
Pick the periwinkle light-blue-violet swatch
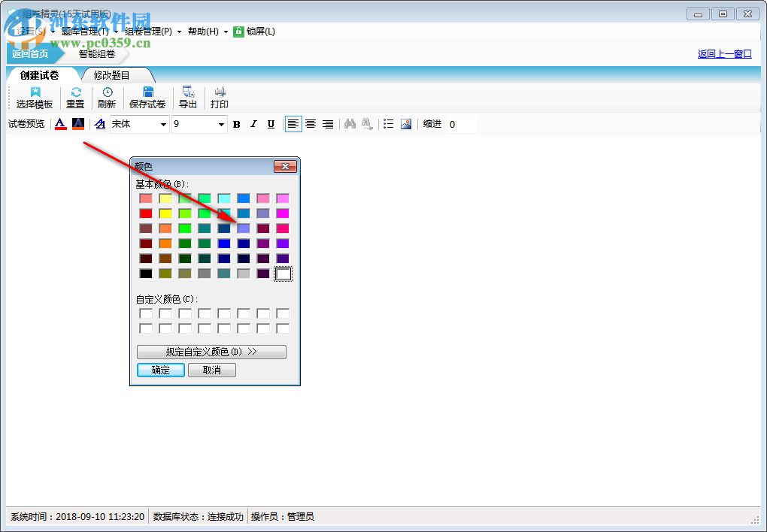(244, 228)
